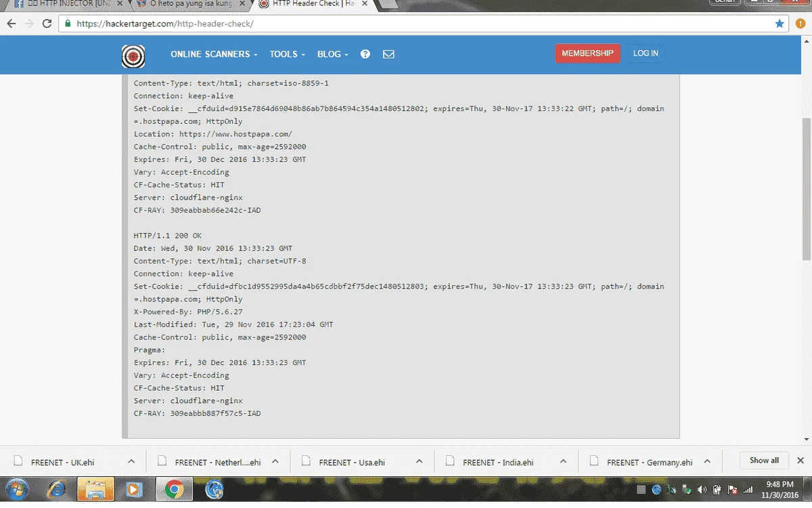Screen dimensions: 812x508
Task: Click the Chrome taskbar icon
Action: click(x=174, y=488)
